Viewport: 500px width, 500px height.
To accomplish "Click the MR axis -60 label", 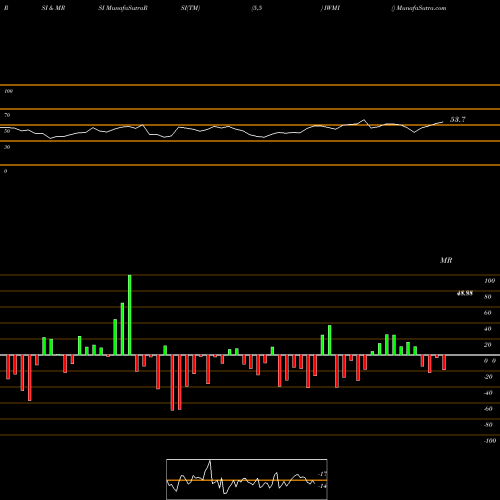I will click(x=488, y=409).
